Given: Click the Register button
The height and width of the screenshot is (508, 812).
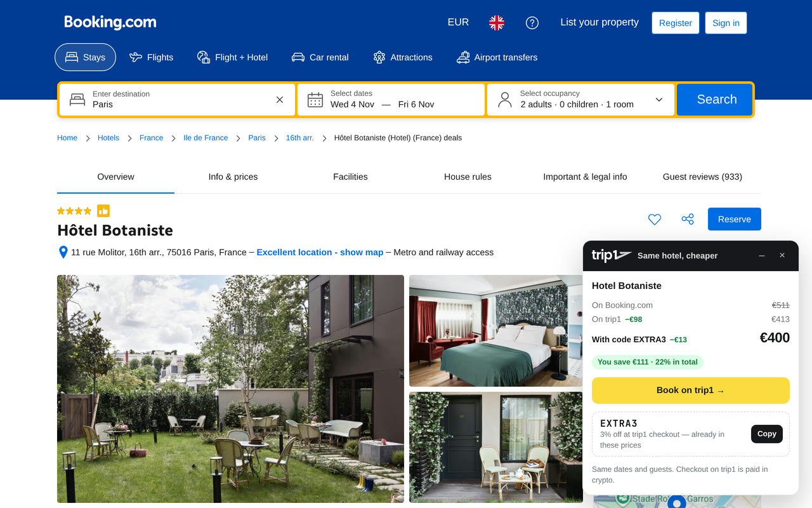Looking at the screenshot, I should [x=676, y=23].
